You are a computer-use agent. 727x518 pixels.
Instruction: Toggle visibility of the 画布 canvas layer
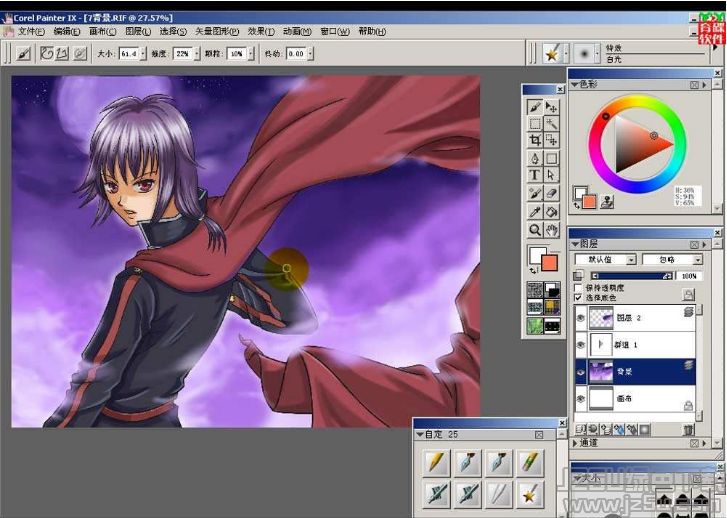[x=580, y=399]
